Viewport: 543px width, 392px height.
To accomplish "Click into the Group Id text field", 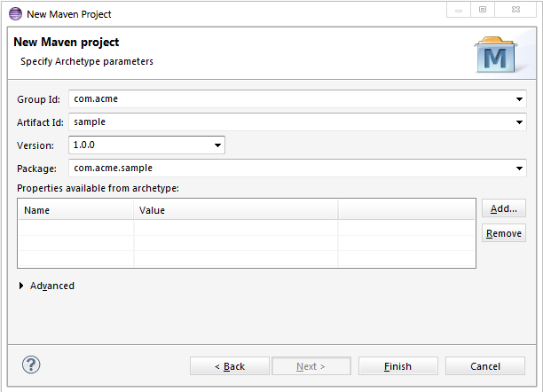I will click(x=291, y=99).
